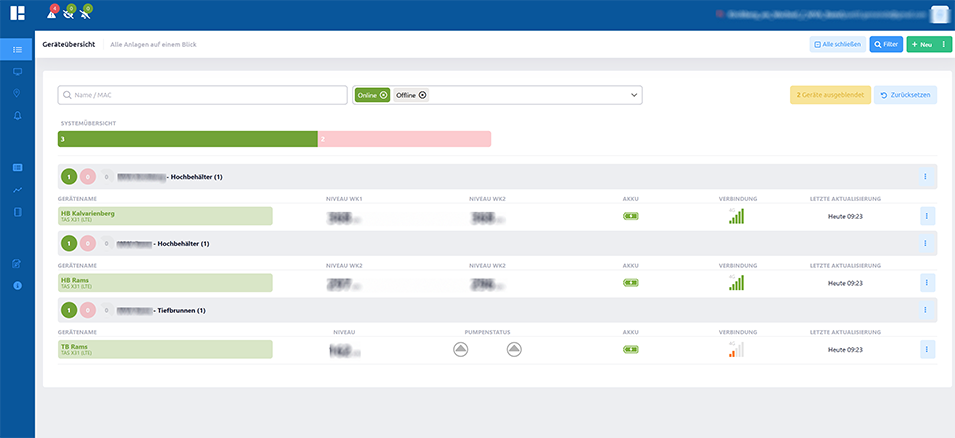Open the monitor dashboard sidebar icon
The image size is (955, 438).
[17, 72]
